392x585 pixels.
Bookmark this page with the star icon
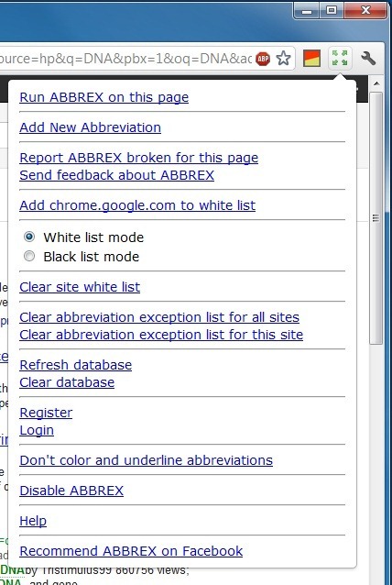283,59
